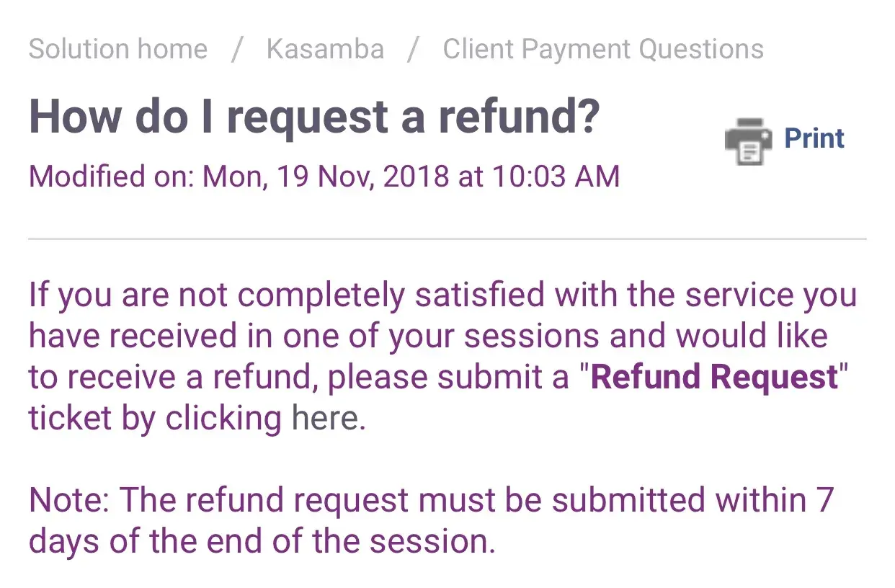The height and width of the screenshot is (588, 895).
Task: Click the "Modified on" date line
Action: tap(324, 177)
